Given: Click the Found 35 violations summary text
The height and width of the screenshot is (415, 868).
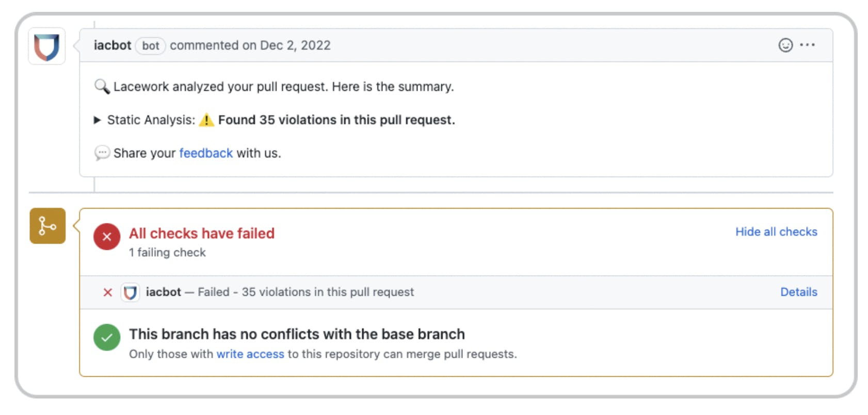Looking at the screenshot, I should (x=336, y=120).
